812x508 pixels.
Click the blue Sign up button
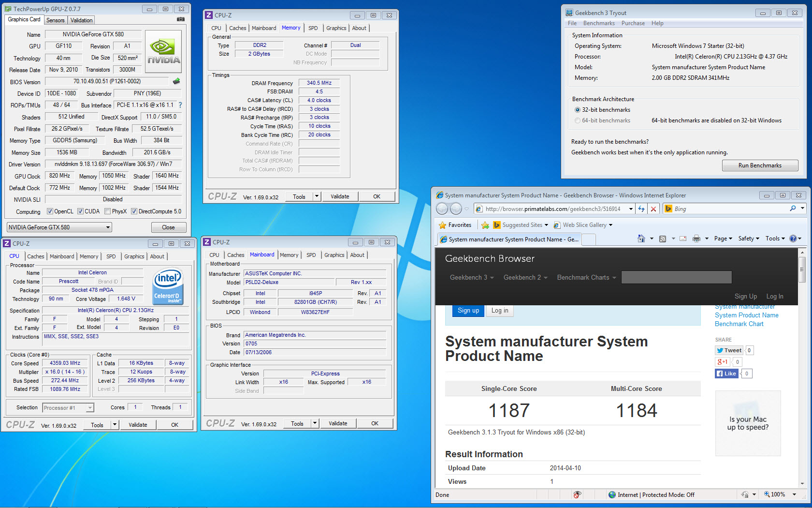(x=468, y=311)
